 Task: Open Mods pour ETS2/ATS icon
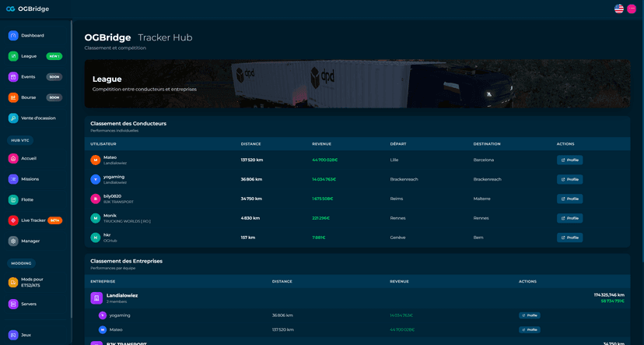coord(13,283)
